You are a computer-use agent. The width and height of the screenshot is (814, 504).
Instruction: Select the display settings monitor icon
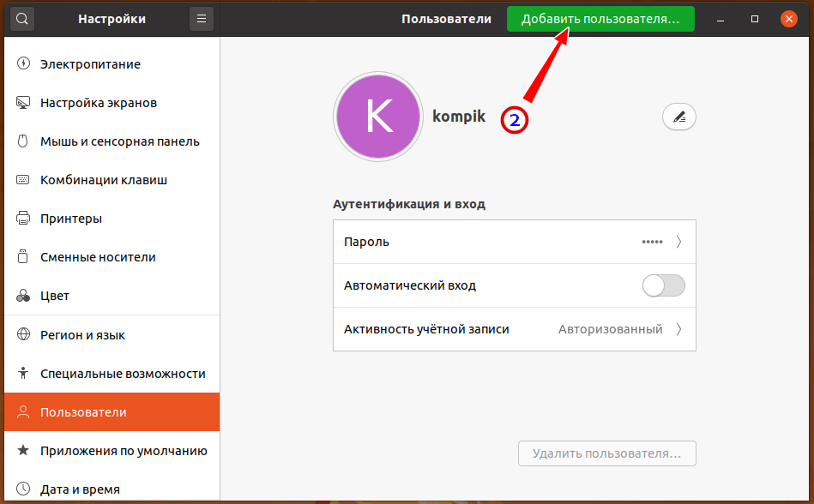pyautogui.click(x=23, y=103)
